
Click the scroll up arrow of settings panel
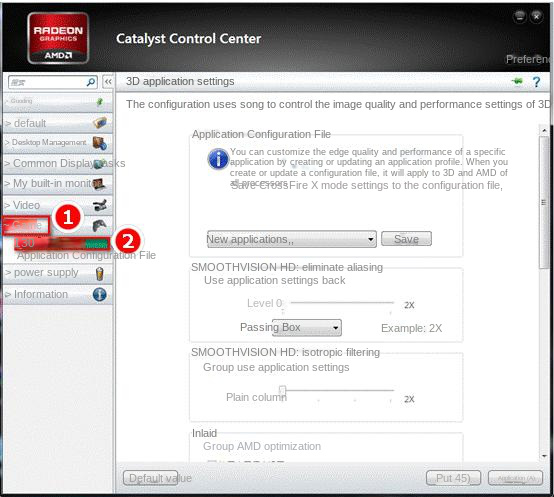click(x=544, y=130)
